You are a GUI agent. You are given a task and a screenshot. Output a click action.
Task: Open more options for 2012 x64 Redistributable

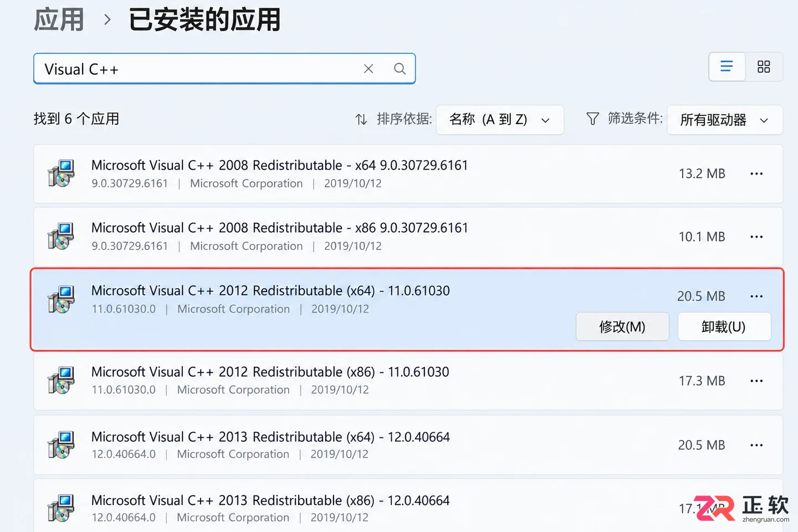coord(756,296)
